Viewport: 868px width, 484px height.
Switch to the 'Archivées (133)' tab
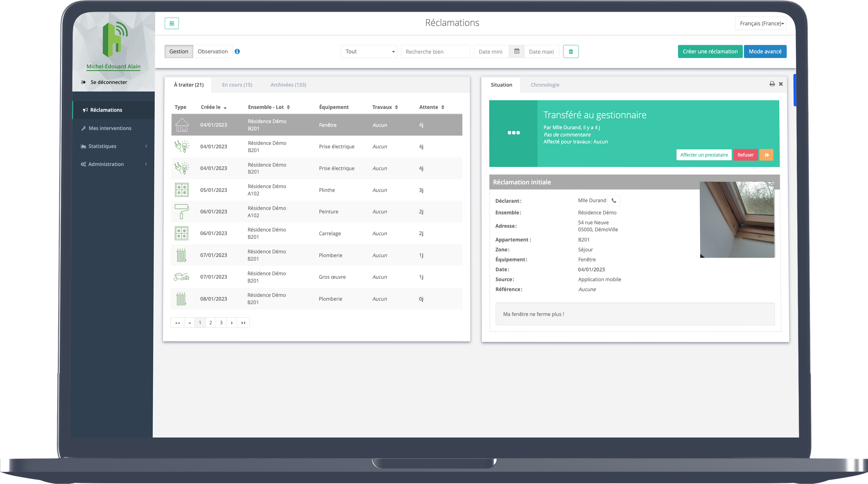coord(289,84)
